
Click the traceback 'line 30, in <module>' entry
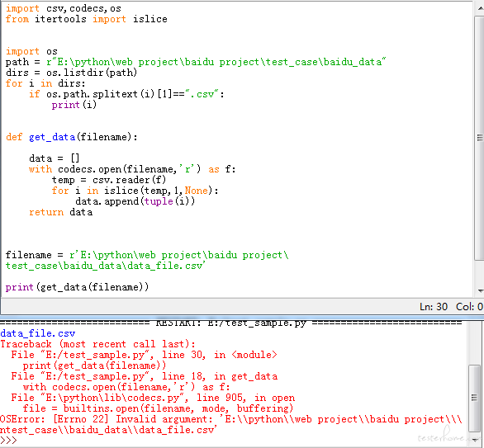point(145,355)
